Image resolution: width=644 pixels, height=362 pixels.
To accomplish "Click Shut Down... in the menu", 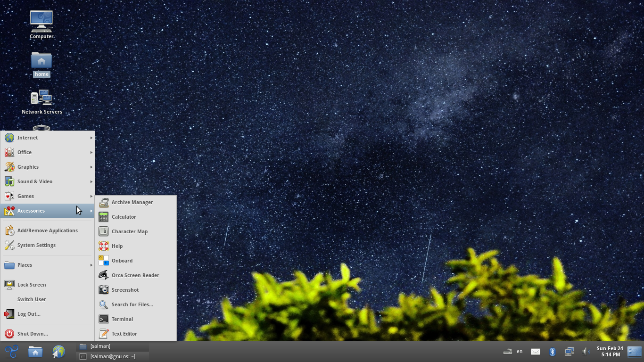I will click(x=33, y=334).
